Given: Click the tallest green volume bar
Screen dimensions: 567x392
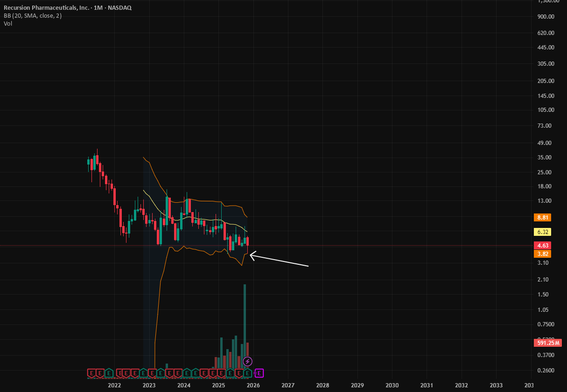Looking at the screenshot, I should 245,326.
